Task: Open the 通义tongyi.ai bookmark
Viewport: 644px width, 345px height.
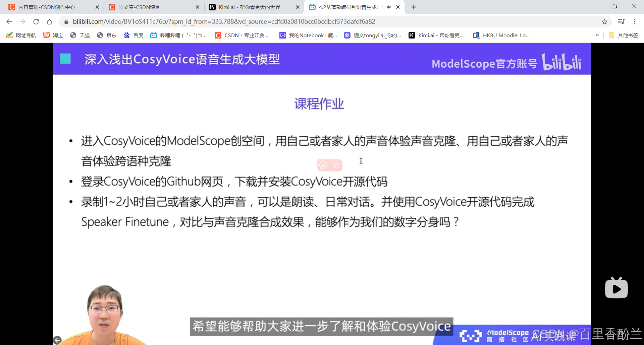Action: click(372, 35)
